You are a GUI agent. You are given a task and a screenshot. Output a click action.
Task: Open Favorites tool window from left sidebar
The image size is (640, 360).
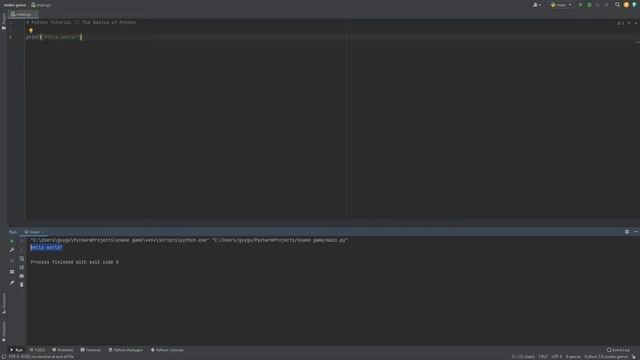4,332
